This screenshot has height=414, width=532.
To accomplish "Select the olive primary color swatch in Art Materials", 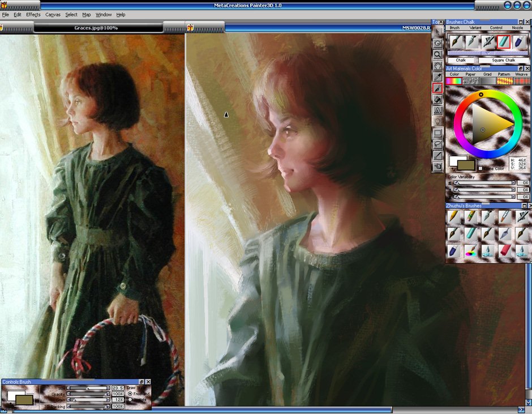I will (x=466, y=165).
